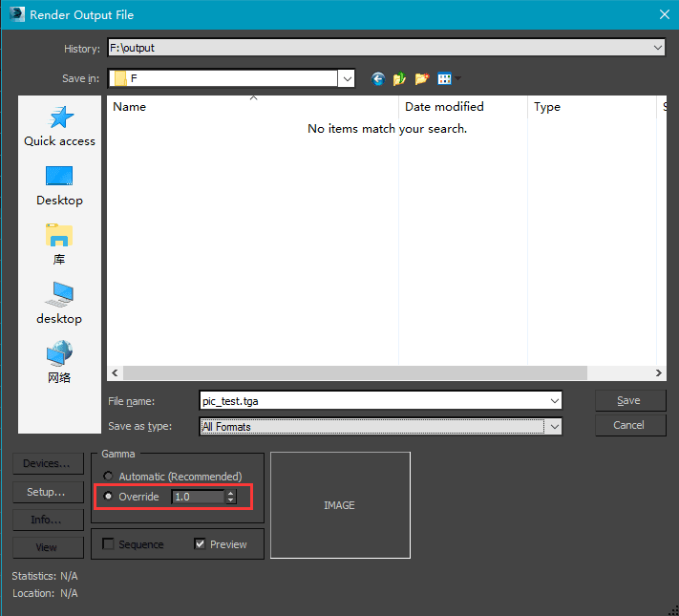
Task: Open the View Menu icon
Action: tap(446, 78)
